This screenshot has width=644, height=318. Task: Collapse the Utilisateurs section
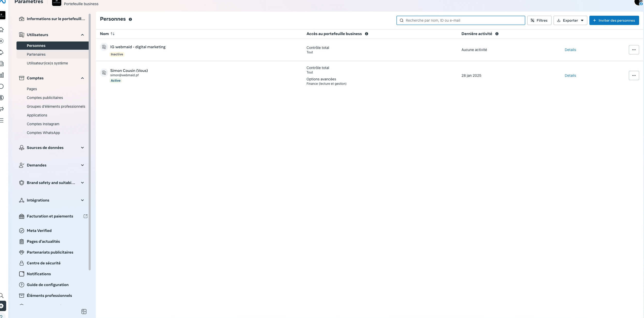[82, 35]
